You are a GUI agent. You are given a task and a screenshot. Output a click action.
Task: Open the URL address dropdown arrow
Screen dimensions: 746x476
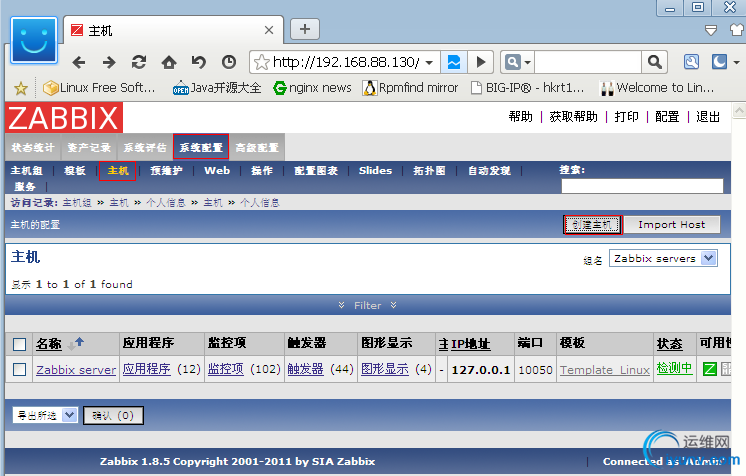point(429,62)
